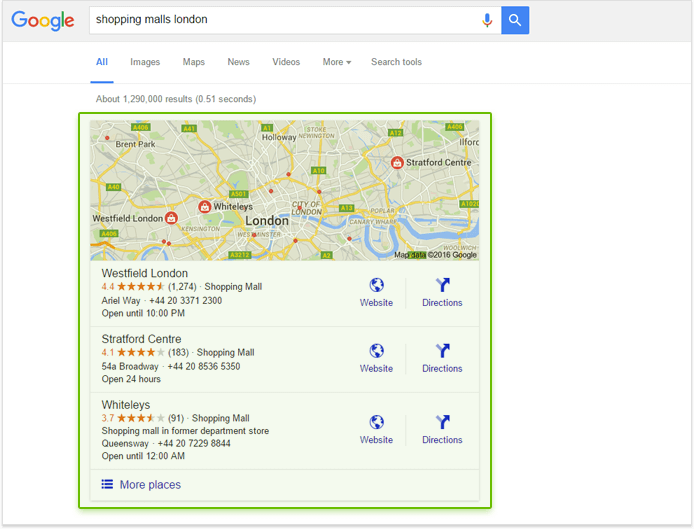
Task: Open Stratford Centre website globe icon
Action: [x=377, y=351]
